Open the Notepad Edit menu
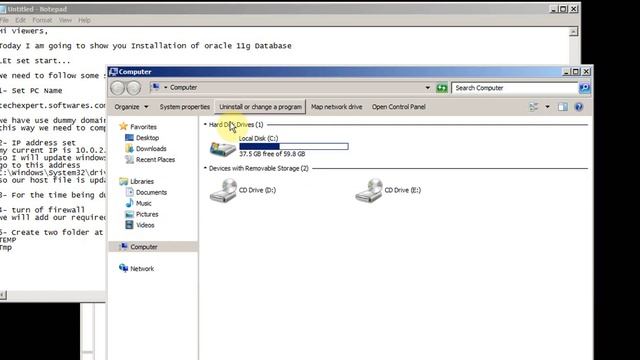640x360 pixels. click(x=20, y=20)
